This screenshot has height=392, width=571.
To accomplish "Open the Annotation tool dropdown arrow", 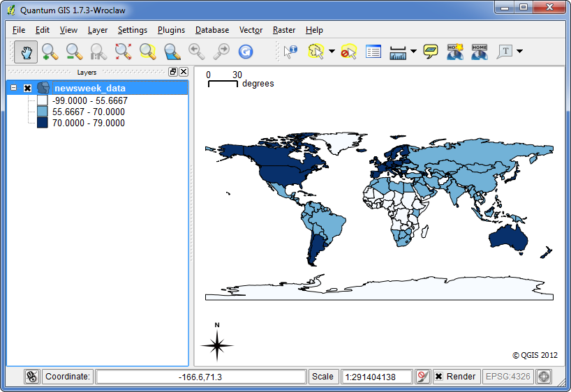I will [519, 52].
